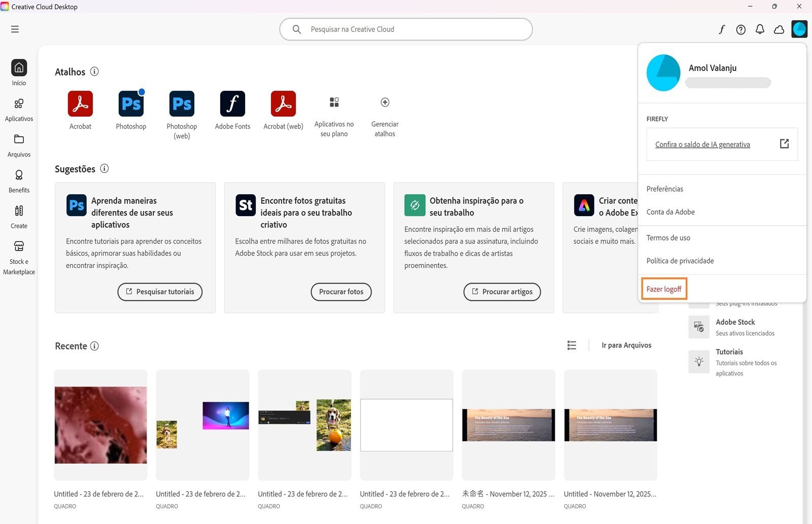
Task: Open Arquivos in the sidebar
Action: [19, 146]
